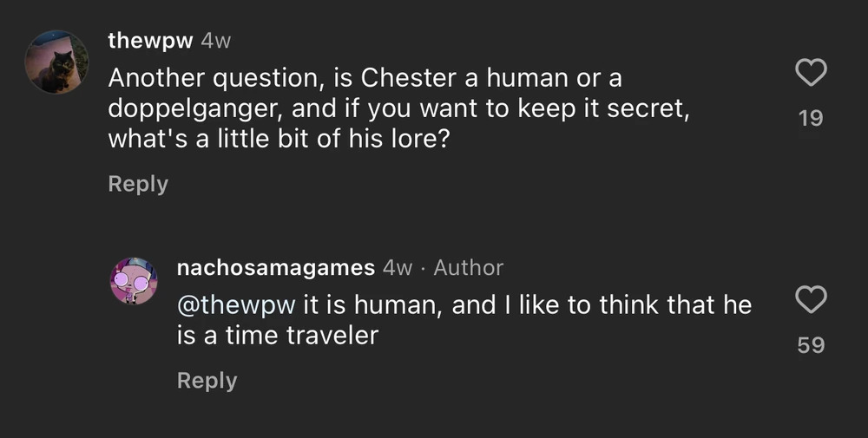868x438 pixels.
Task: Click the 4w timestamp beside thewpw
Action: coord(216,40)
